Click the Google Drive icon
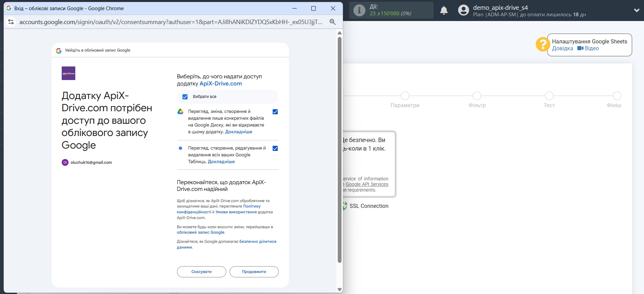Image resolution: width=644 pixels, height=294 pixels. tap(180, 112)
